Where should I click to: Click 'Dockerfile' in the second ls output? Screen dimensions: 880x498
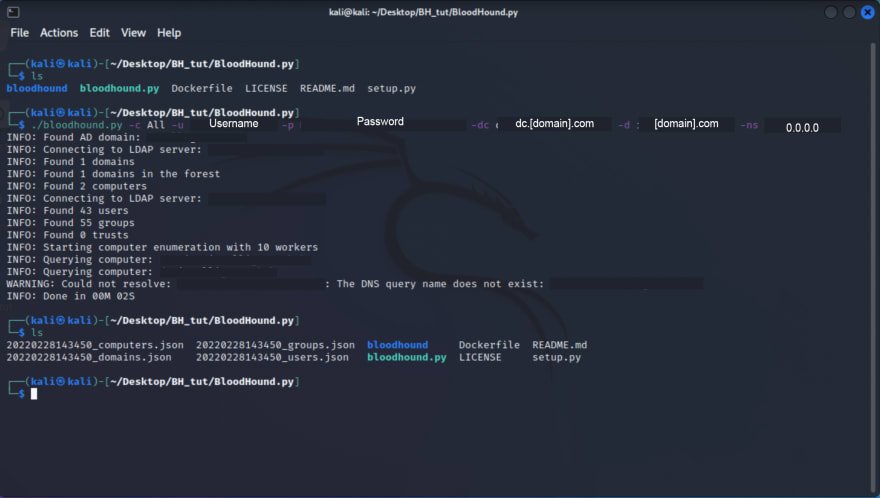[x=489, y=345]
